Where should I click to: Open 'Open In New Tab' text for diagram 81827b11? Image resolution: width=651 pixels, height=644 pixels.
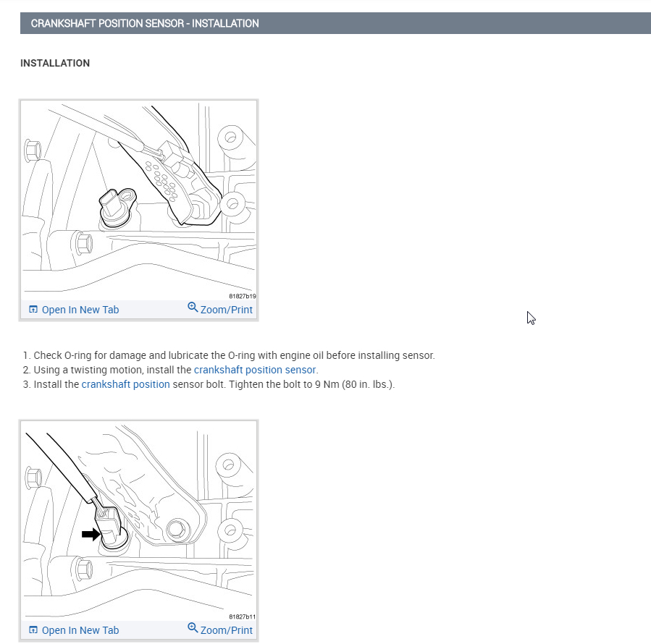(x=80, y=630)
